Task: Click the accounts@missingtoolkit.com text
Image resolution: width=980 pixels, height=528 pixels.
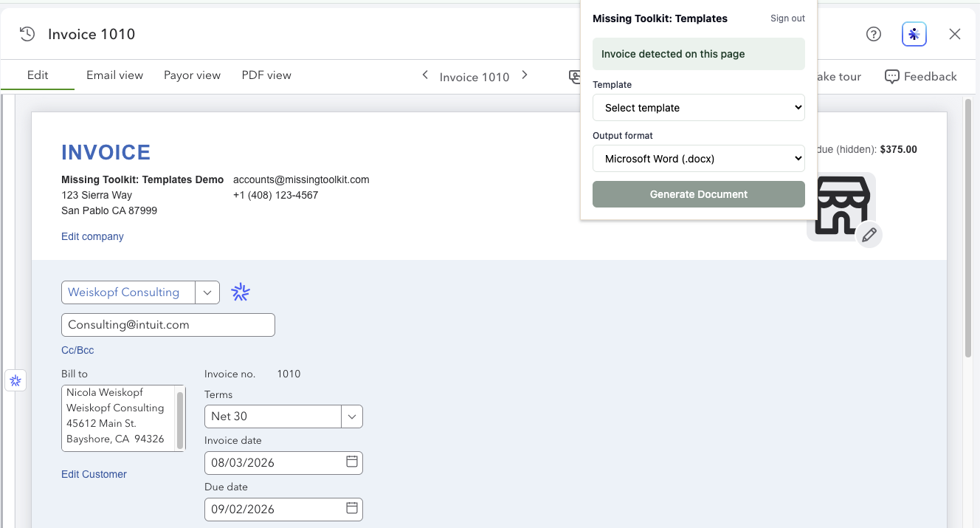Action: pos(301,179)
